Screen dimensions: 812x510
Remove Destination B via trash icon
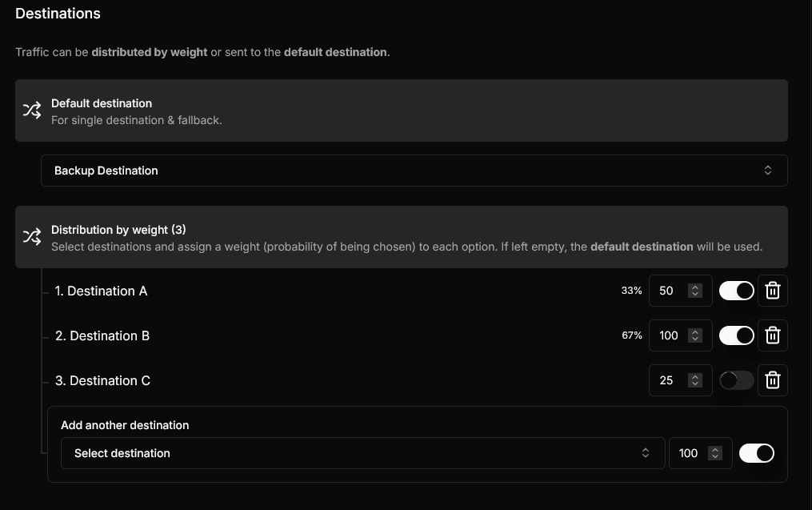pyautogui.click(x=773, y=335)
